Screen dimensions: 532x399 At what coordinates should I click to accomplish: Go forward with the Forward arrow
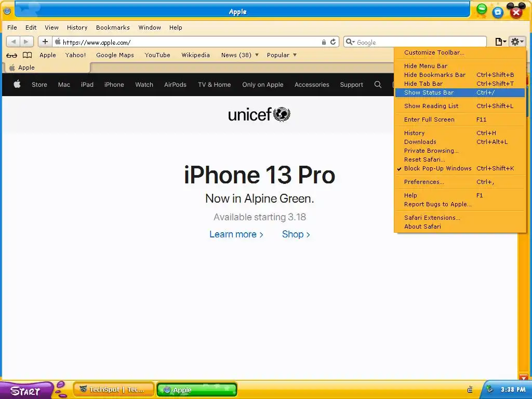(26, 42)
